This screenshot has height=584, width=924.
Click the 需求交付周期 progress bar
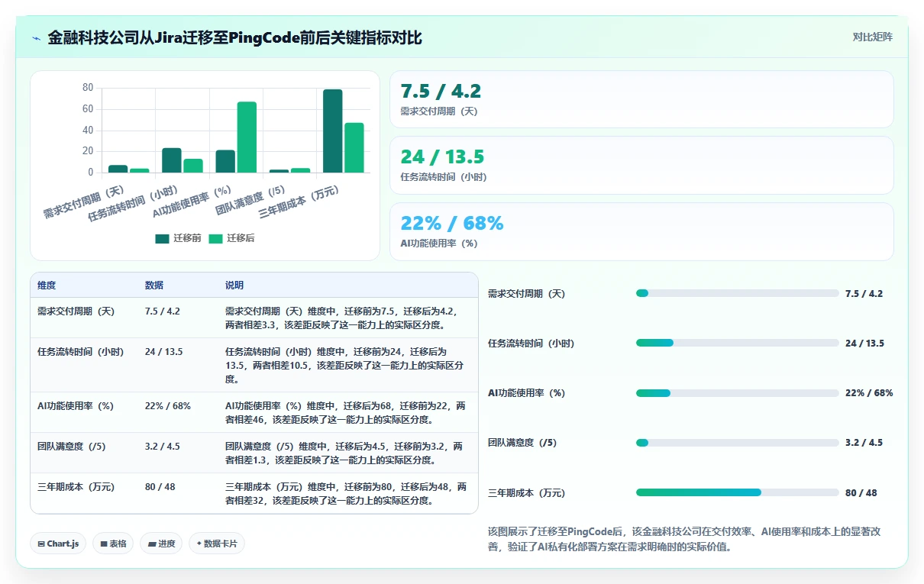(x=737, y=293)
